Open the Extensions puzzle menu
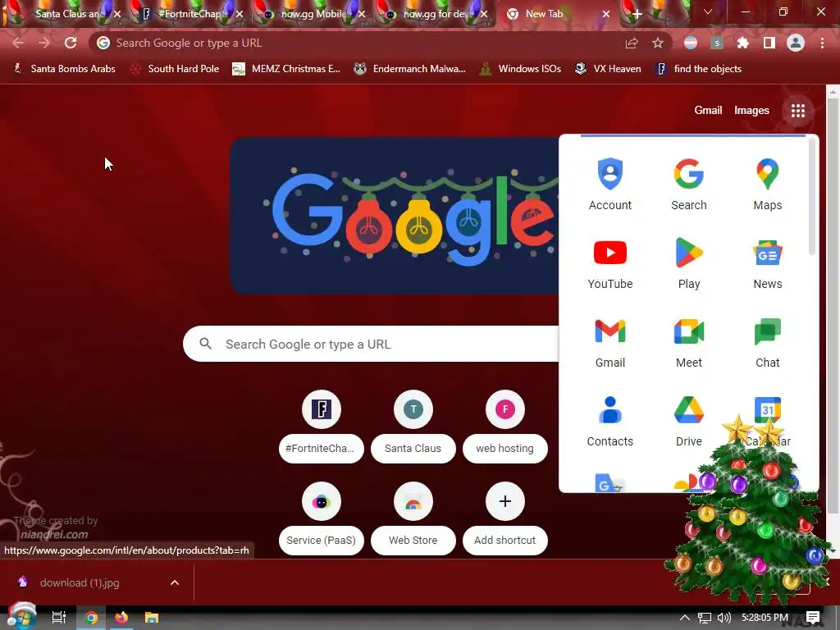840x630 pixels. [x=742, y=43]
